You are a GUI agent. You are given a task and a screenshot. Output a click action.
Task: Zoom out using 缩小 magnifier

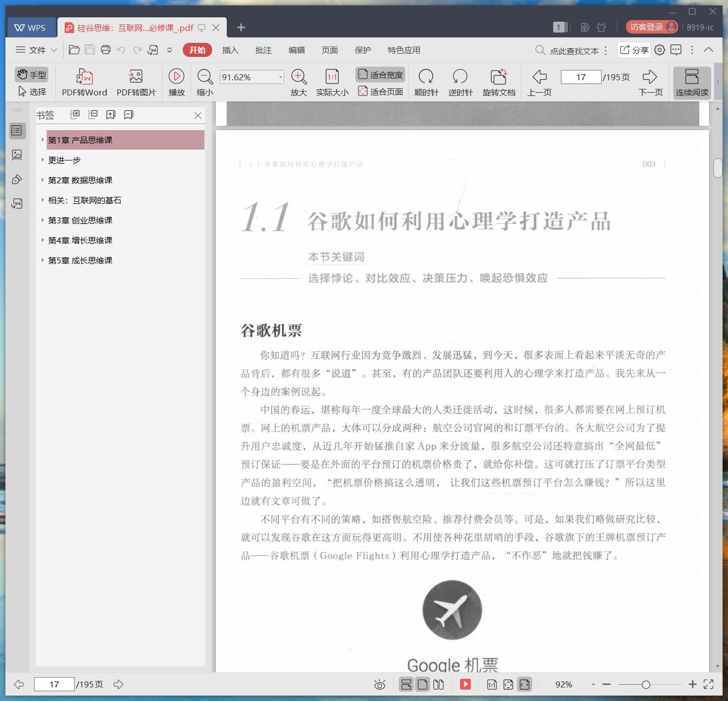pyautogui.click(x=205, y=82)
